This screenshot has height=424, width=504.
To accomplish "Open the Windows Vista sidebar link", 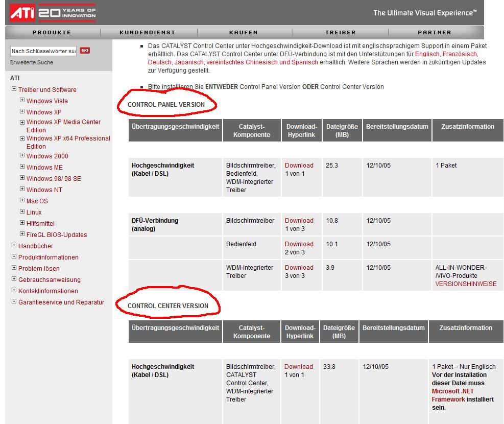I will [x=47, y=101].
